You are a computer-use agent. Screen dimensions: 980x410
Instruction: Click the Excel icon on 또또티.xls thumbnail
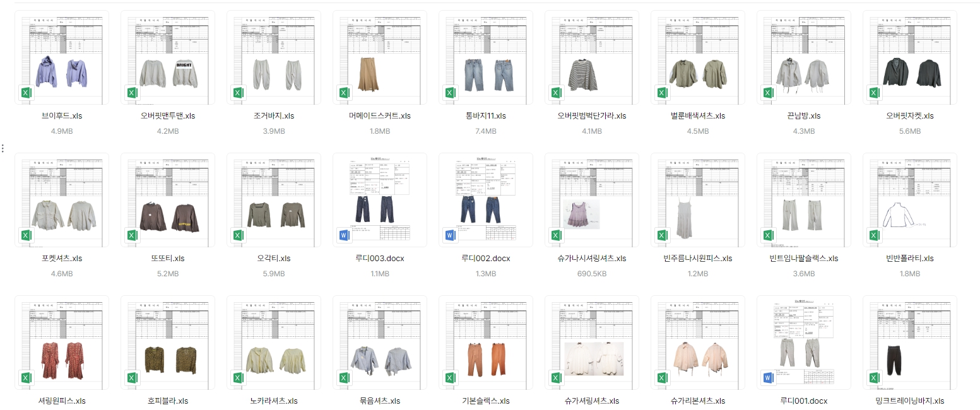point(132,236)
